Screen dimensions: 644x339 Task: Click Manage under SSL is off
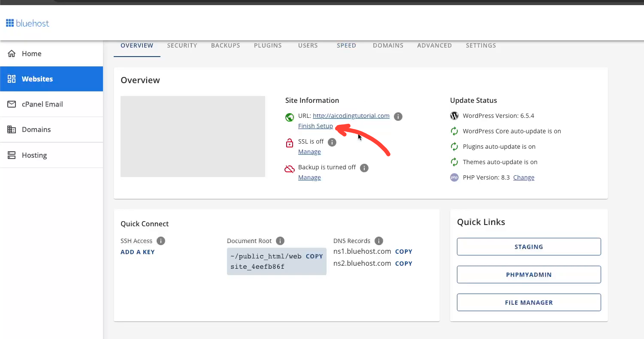[x=309, y=152]
